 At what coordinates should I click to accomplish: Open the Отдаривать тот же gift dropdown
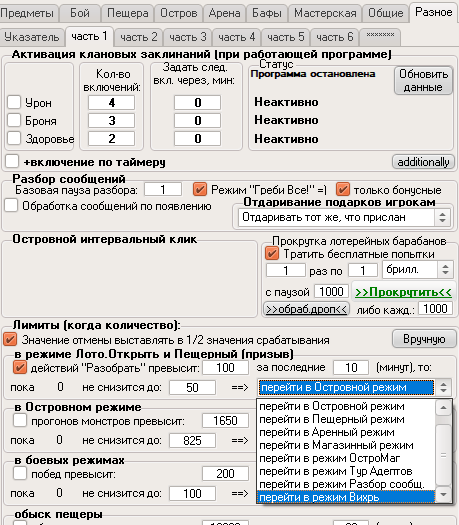(x=345, y=218)
